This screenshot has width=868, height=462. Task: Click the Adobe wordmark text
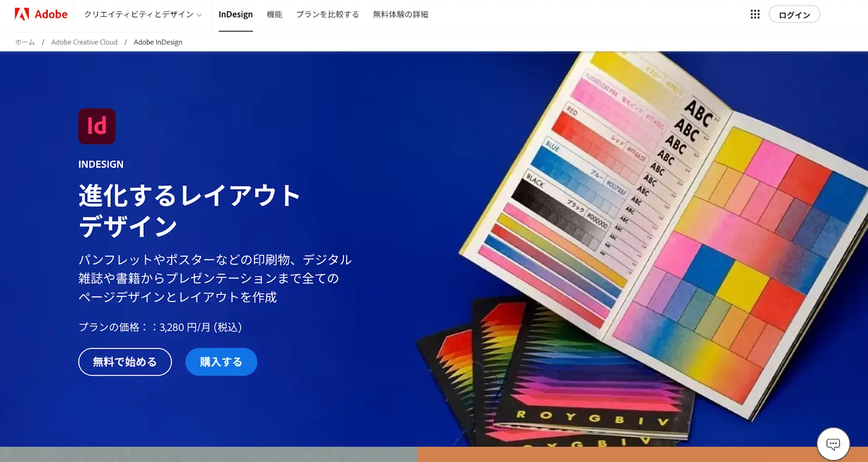(x=51, y=14)
